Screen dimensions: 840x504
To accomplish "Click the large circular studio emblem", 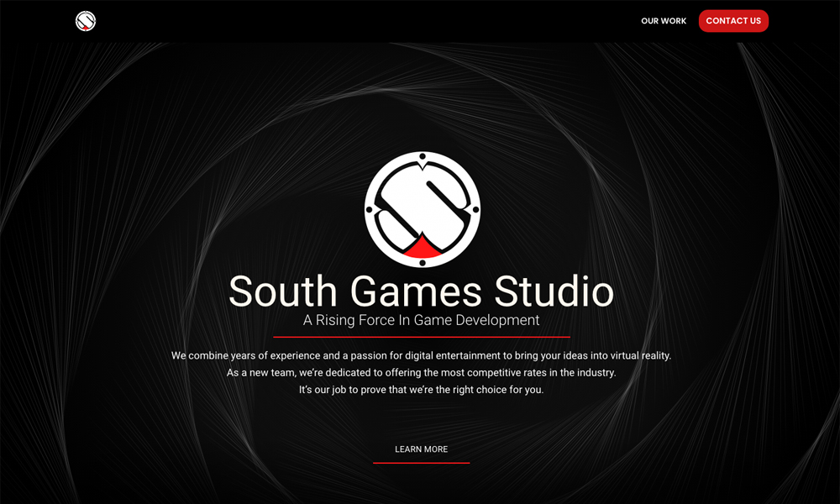I will tap(422, 209).
